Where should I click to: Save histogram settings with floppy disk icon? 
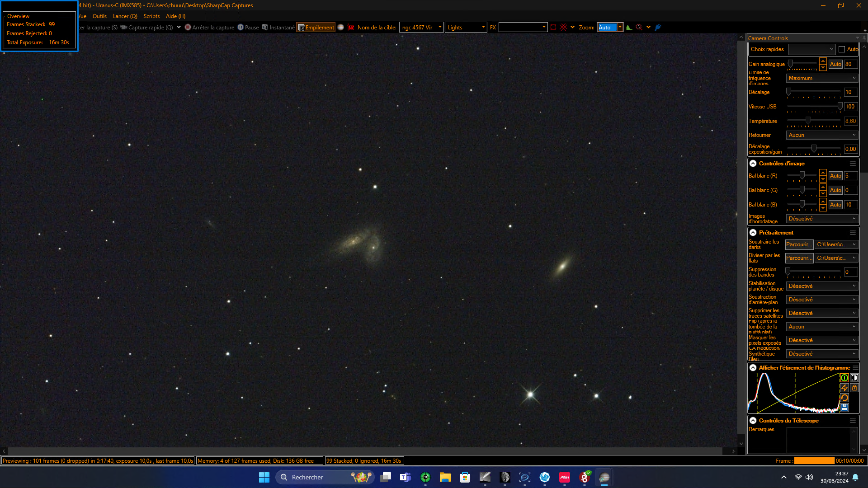click(x=844, y=408)
